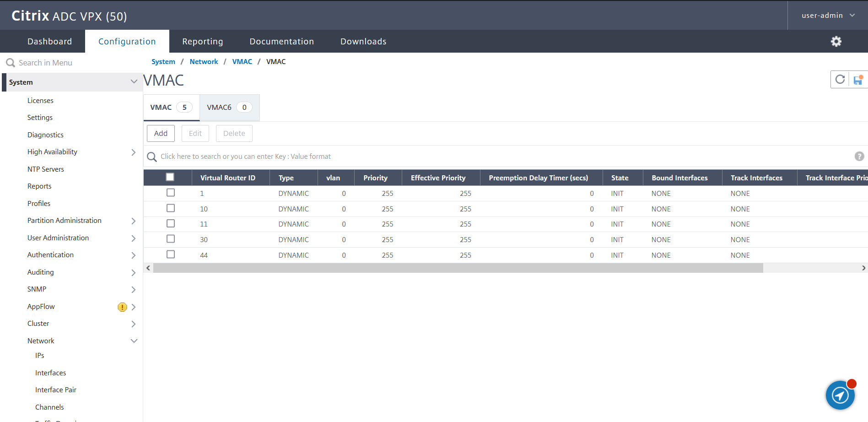The image size is (868, 422).
Task: Check the row checkbox for Virtual Router ID 44
Action: click(171, 254)
